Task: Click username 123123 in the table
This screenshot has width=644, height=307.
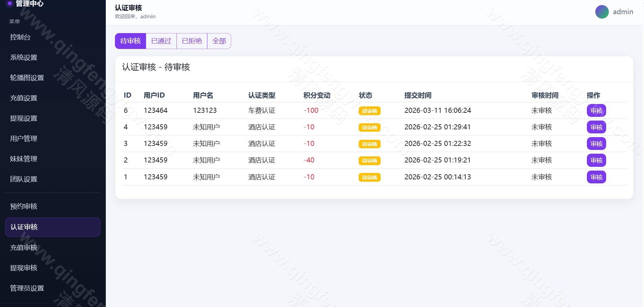Action: [x=205, y=110]
